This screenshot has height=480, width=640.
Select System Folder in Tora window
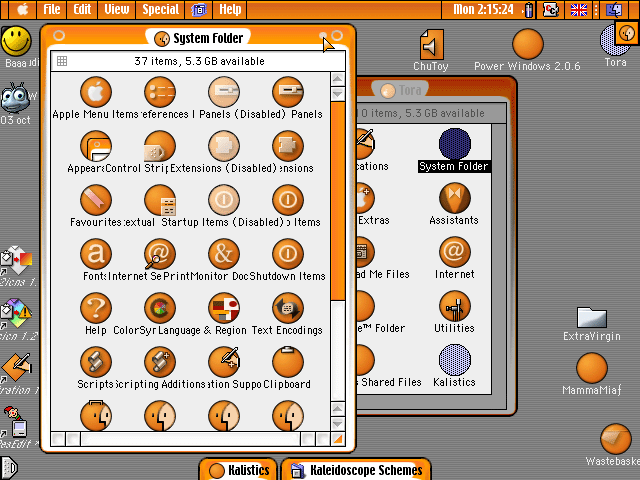click(x=454, y=144)
